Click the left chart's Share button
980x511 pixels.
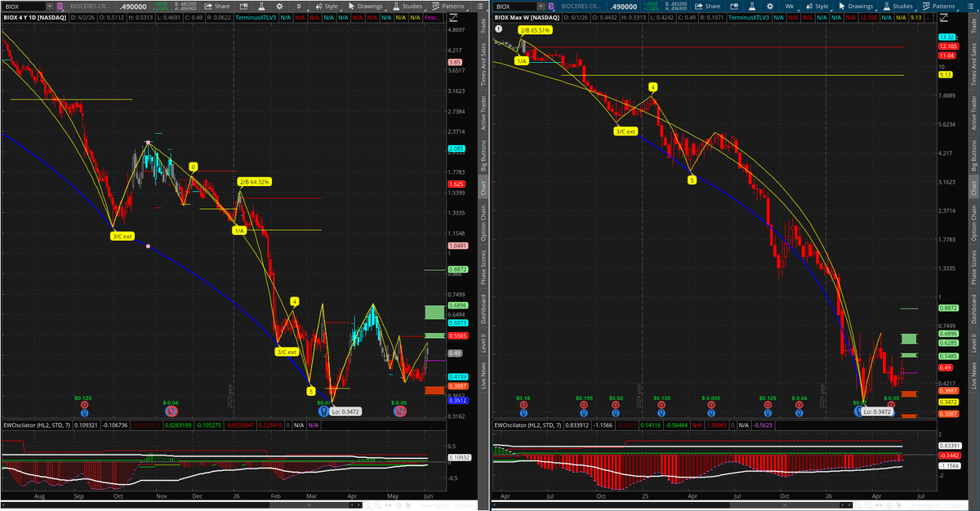(x=217, y=7)
